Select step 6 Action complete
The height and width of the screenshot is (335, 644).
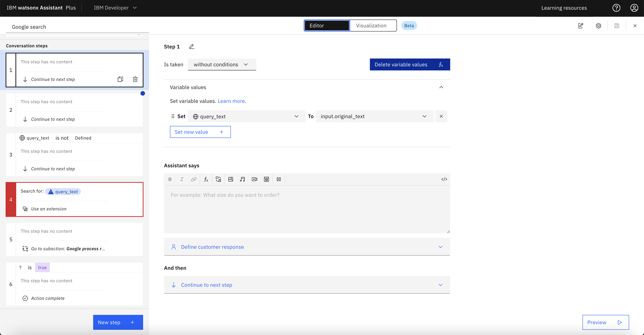tap(75, 284)
